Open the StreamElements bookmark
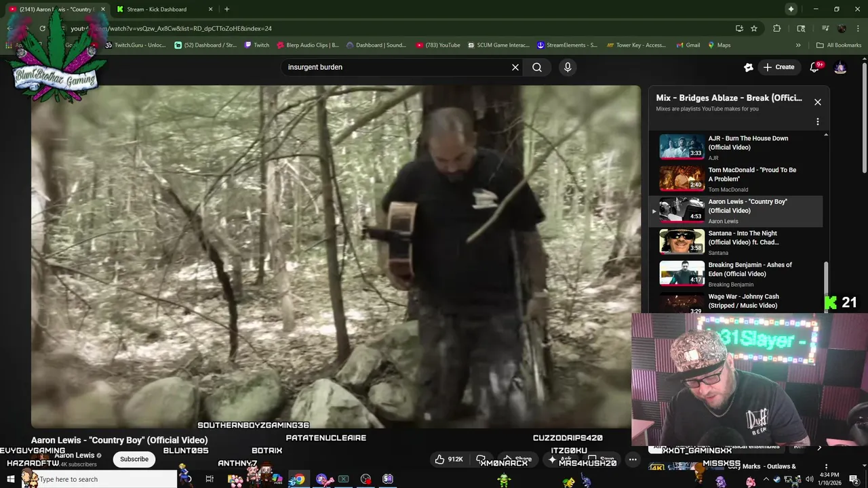Image resolution: width=868 pixels, height=488 pixels. tap(567, 45)
